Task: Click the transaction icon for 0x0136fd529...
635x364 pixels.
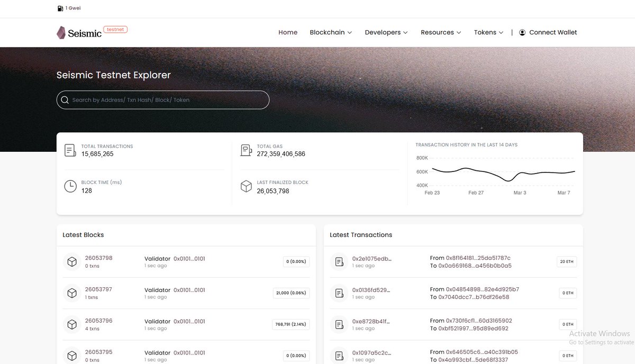Action: [339, 293]
